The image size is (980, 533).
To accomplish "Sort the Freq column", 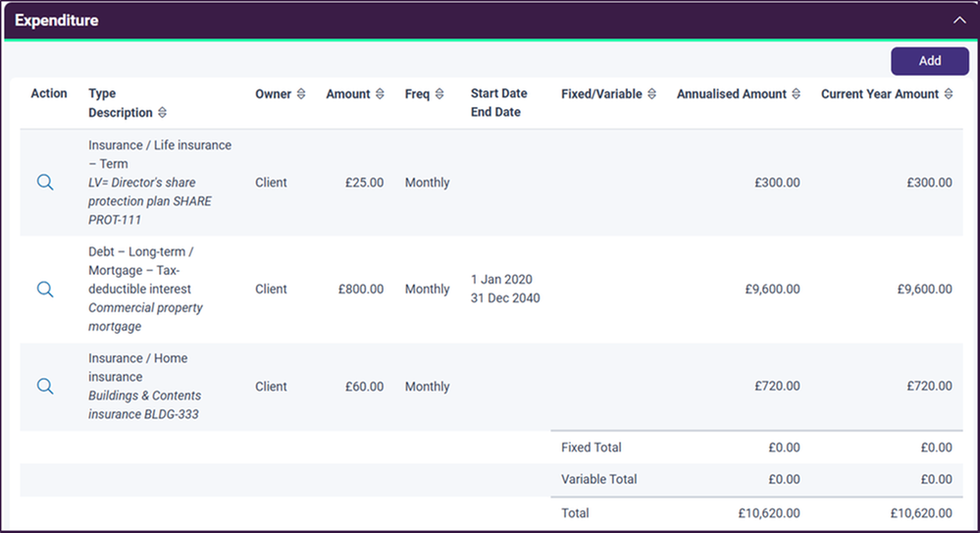I will coord(439,94).
